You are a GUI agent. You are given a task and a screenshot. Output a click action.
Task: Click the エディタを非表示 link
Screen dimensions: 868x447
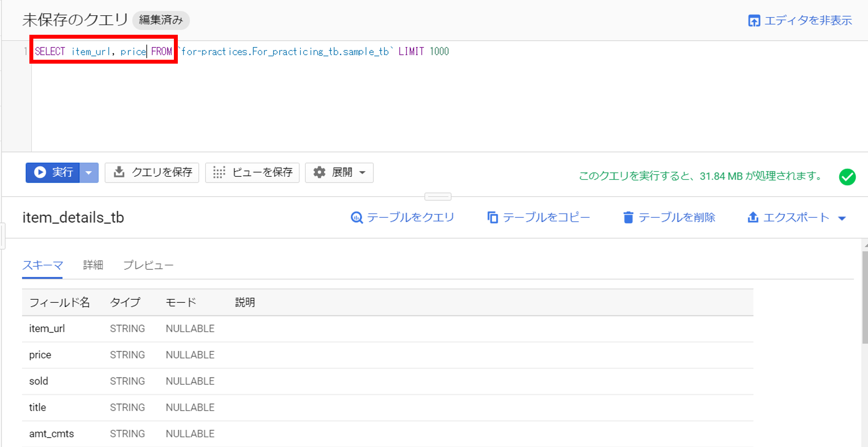pyautogui.click(x=807, y=21)
